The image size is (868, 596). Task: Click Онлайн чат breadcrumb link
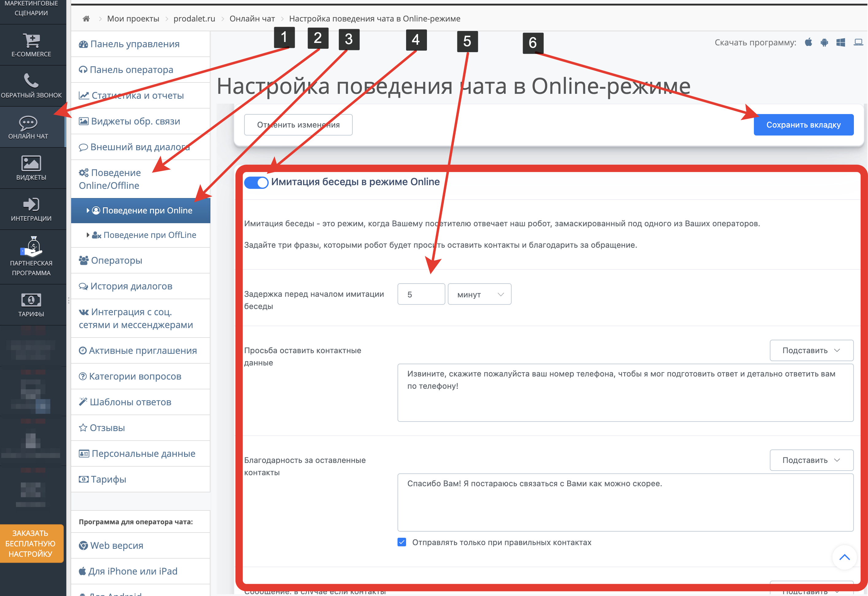pos(252,19)
